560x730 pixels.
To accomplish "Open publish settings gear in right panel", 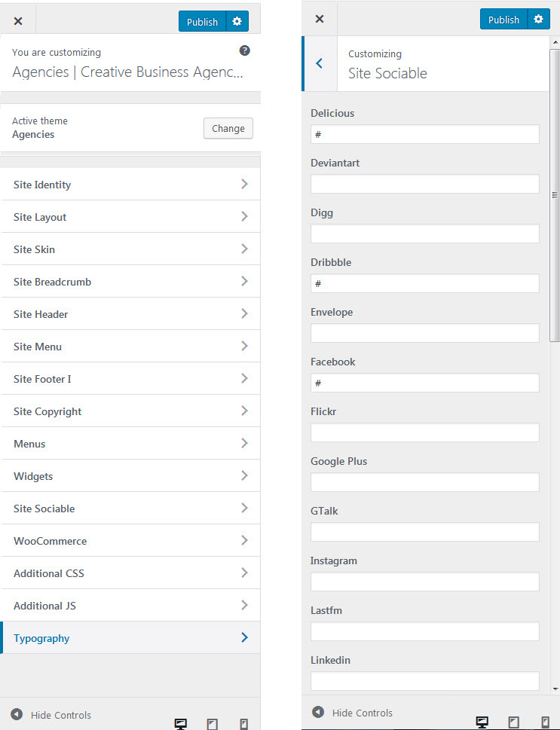I will [x=538, y=20].
